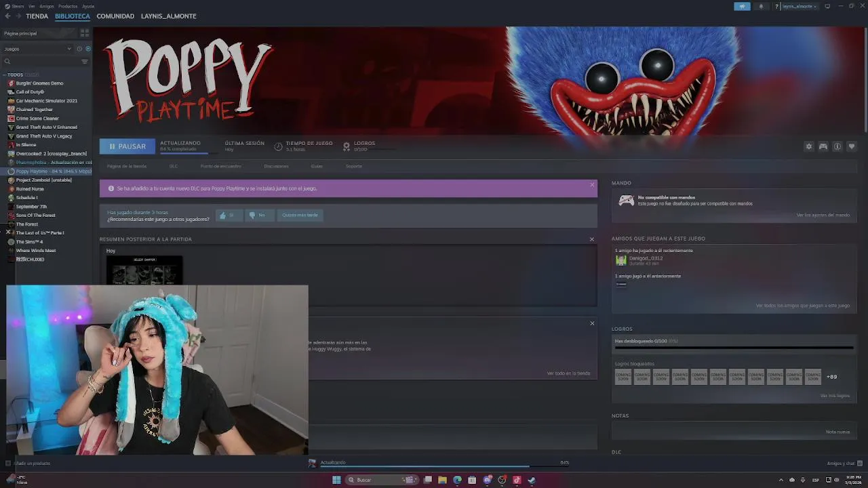Toggle the recent activity clock filter
Screen dimensions: 868x488
(x=79, y=49)
